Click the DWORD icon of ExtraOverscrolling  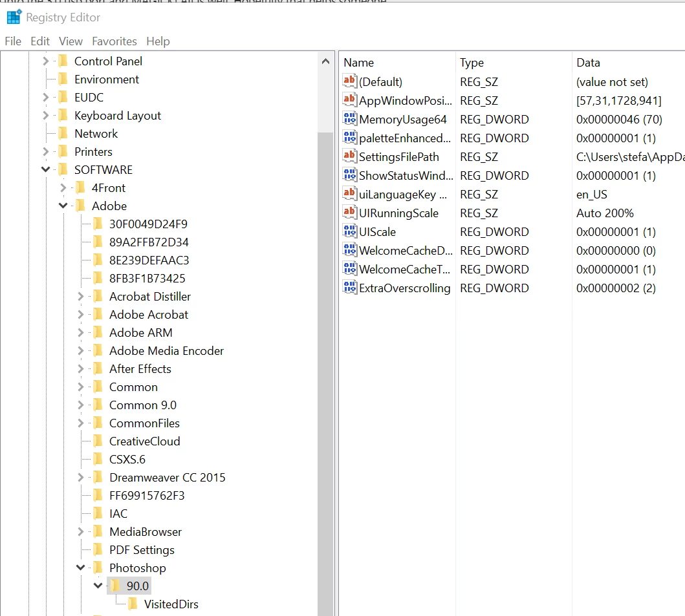pyautogui.click(x=350, y=288)
